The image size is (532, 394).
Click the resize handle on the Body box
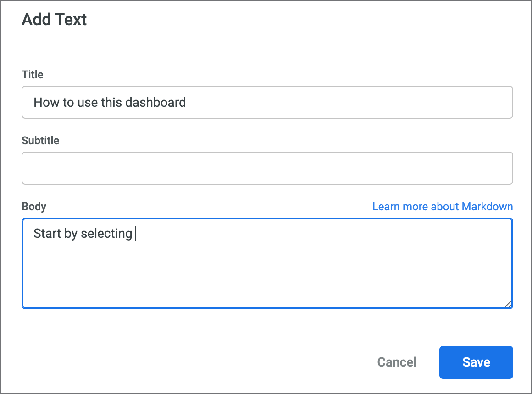click(508, 304)
